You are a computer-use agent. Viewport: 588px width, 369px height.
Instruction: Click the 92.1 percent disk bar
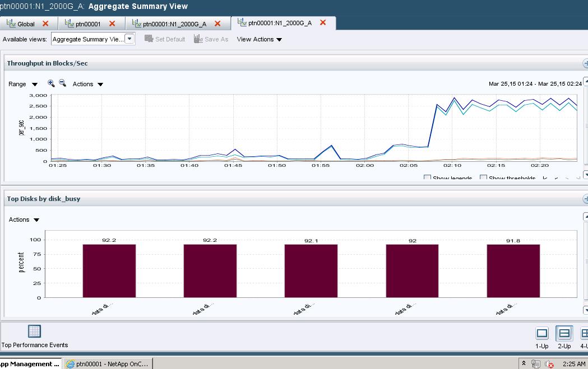[x=311, y=270]
